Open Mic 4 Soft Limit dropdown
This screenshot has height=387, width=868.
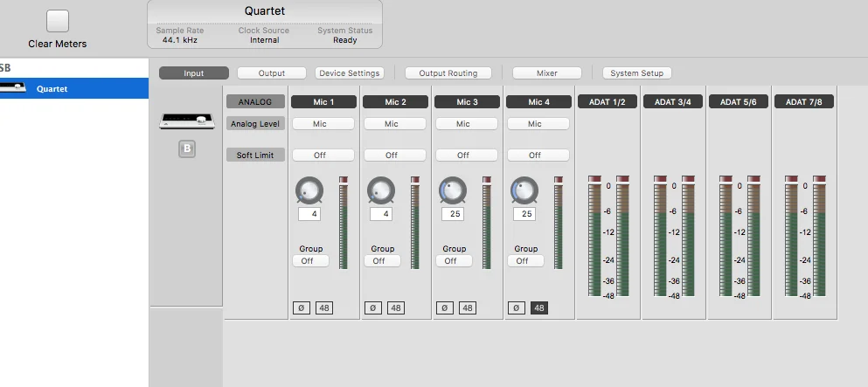[x=538, y=155]
